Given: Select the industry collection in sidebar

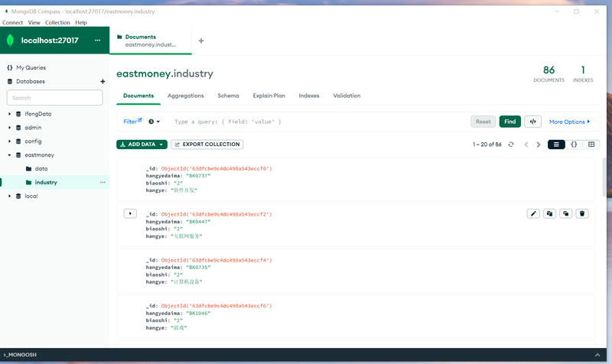Looking at the screenshot, I should pos(46,182).
